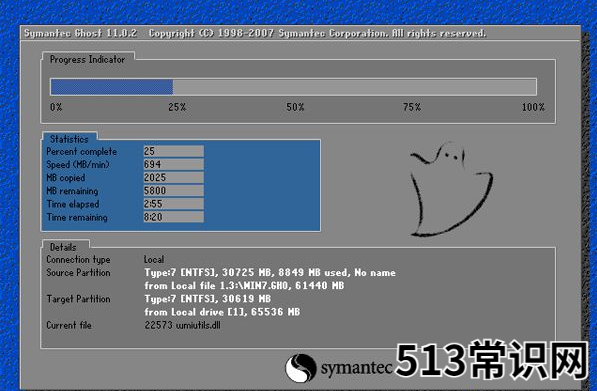
Task: Click the Time elapsed value 2:55
Action: pyautogui.click(x=174, y=204)
